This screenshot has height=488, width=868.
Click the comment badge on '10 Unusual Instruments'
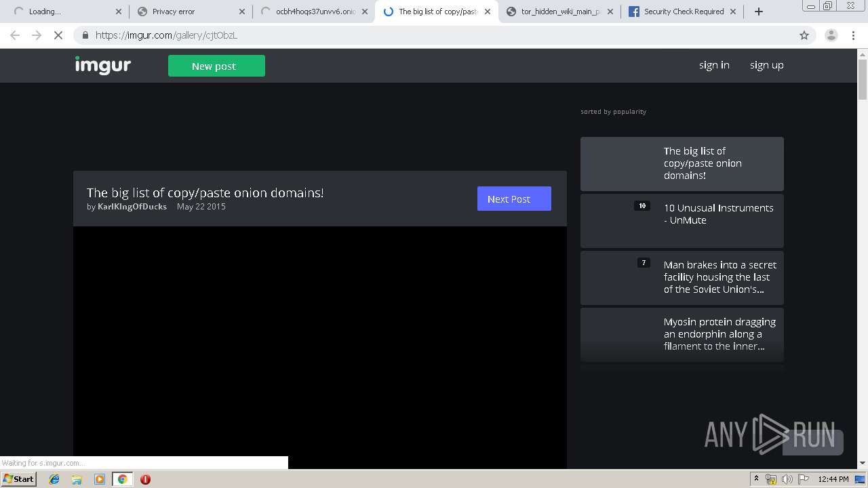[x=642, y=206]
